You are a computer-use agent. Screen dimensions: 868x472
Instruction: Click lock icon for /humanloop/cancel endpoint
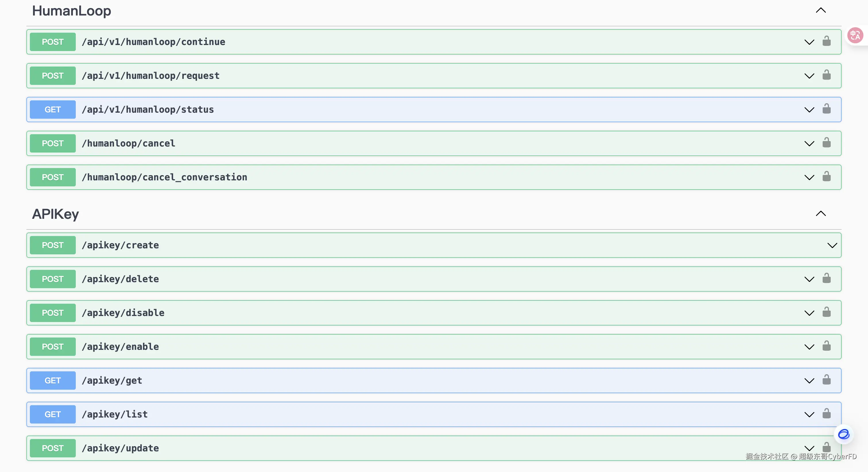(826, 143)
